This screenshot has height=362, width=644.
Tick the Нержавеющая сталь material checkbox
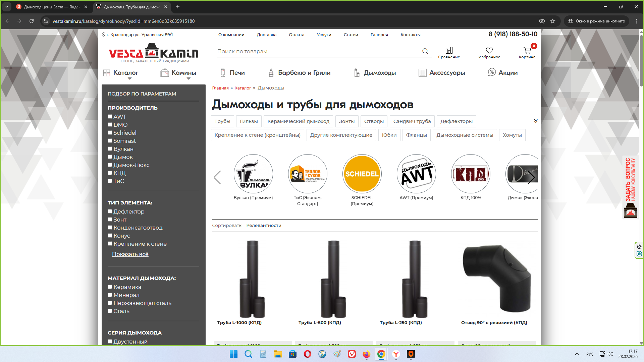pos(110,303)
